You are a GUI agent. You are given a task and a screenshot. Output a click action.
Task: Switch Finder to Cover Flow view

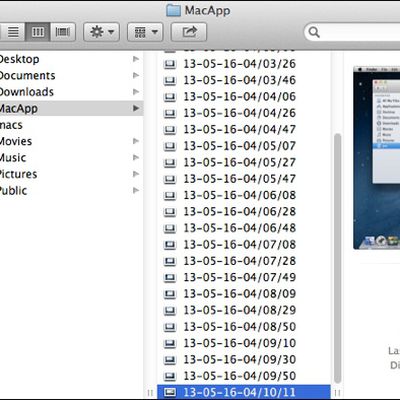coord(63,32)
